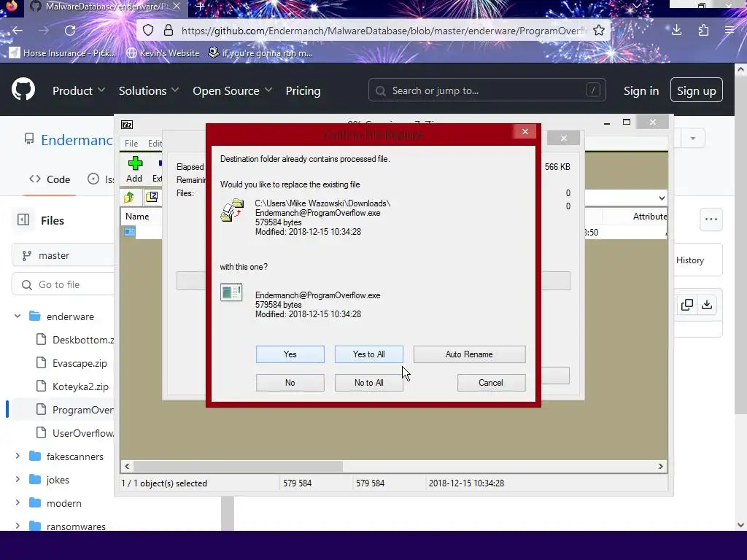Click the No button

(290, 383)
